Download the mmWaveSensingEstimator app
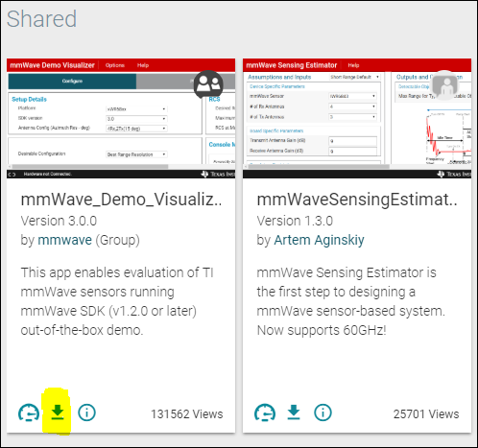Image resolution: width=478 pixels, height=448 pixels. (x=294, y=412)
